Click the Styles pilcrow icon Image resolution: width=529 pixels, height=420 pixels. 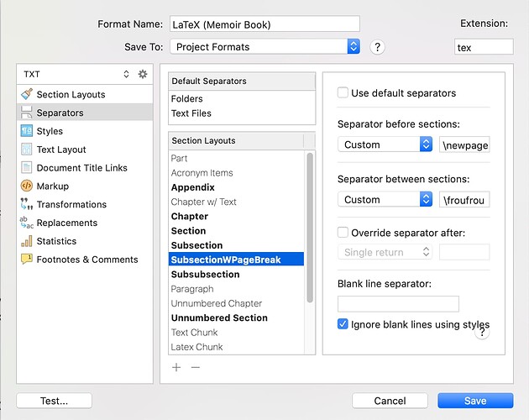point(27,131)
